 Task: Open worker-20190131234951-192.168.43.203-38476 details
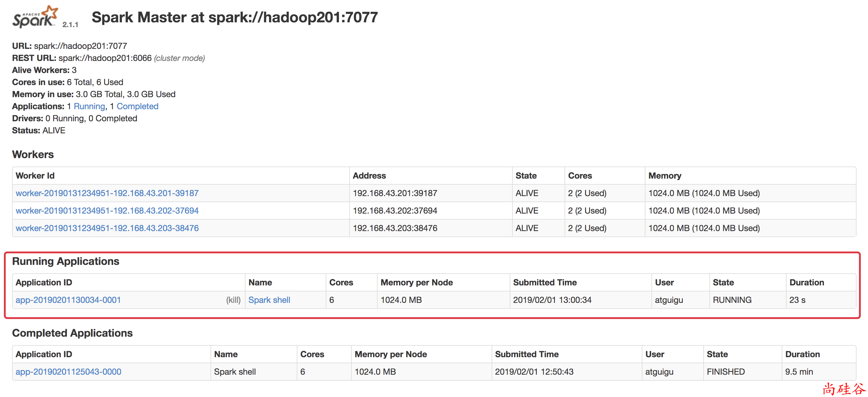click(107, 228)
